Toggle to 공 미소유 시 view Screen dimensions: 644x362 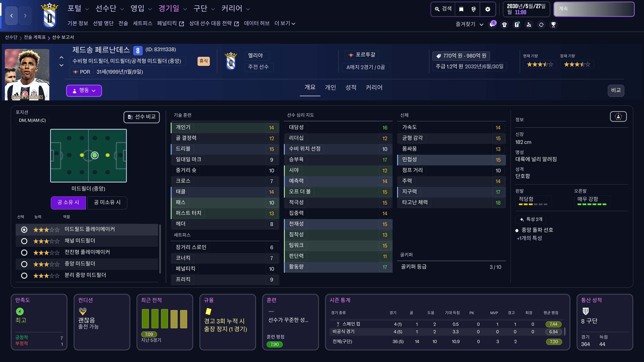[x=107, y=202]
